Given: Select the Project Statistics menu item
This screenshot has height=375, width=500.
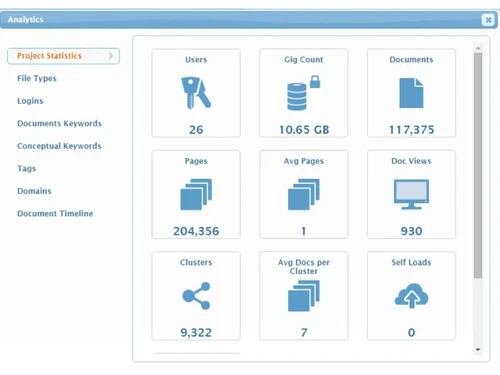Looking at the screenshot, I should point(63,56).
